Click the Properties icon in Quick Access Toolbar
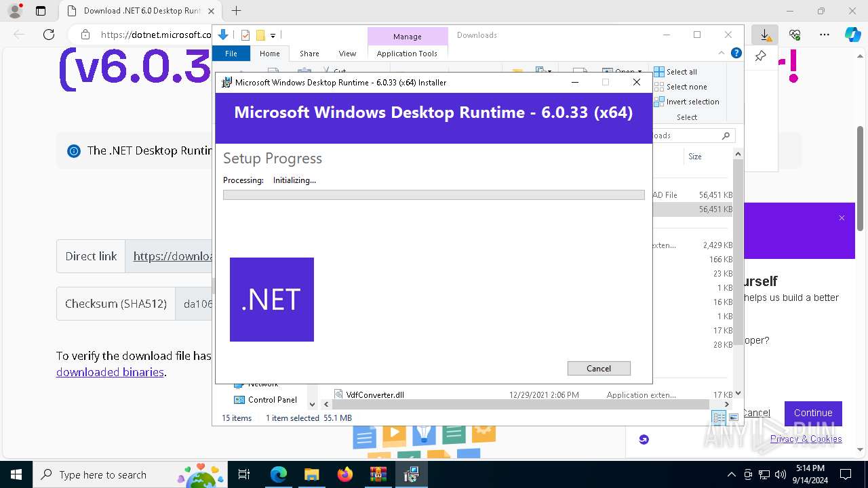Screen dimensions: 868x488 click(x=245, y=35)
